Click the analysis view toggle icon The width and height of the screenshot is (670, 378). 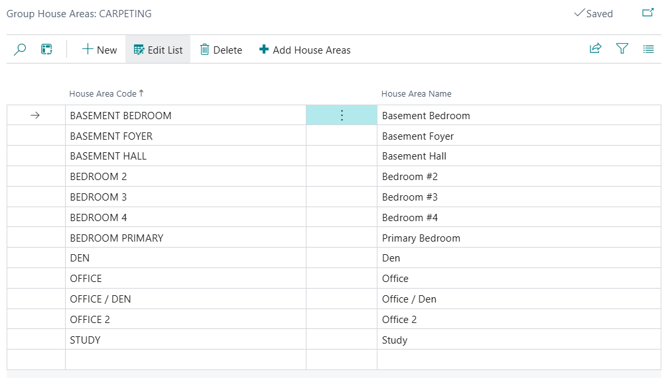click(47, 50)
